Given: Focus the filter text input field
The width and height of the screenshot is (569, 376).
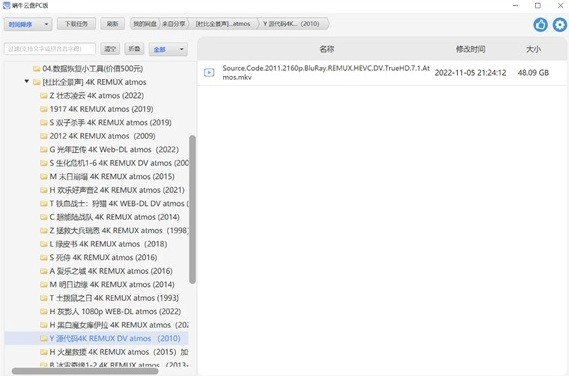Looking at the screenshot, I should [50, 49].
